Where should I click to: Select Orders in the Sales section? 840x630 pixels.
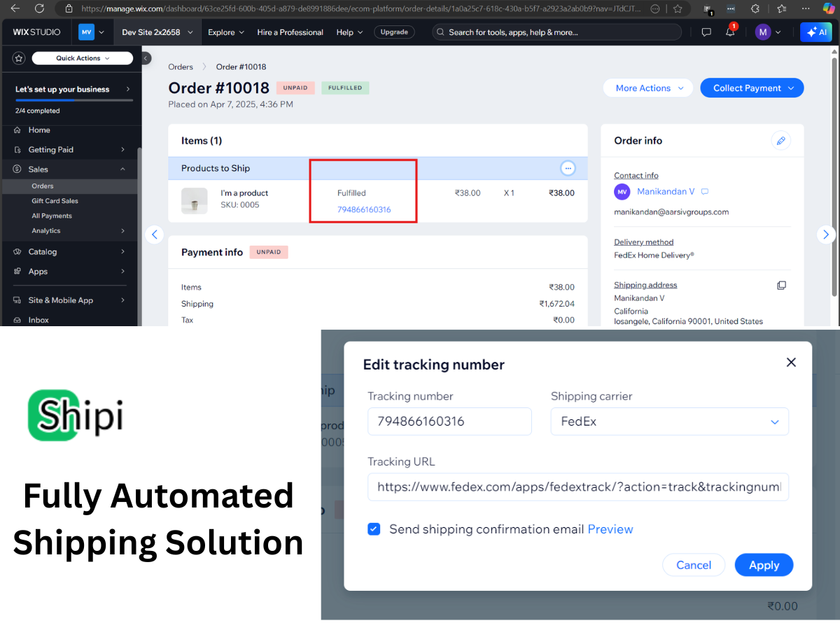(43, 185)
